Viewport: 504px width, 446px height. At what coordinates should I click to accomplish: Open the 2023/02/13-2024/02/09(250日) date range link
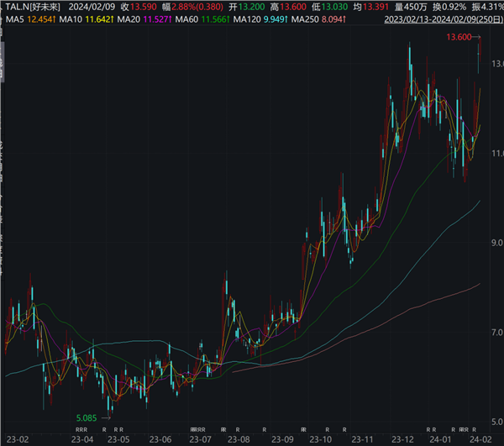[444, 19]
